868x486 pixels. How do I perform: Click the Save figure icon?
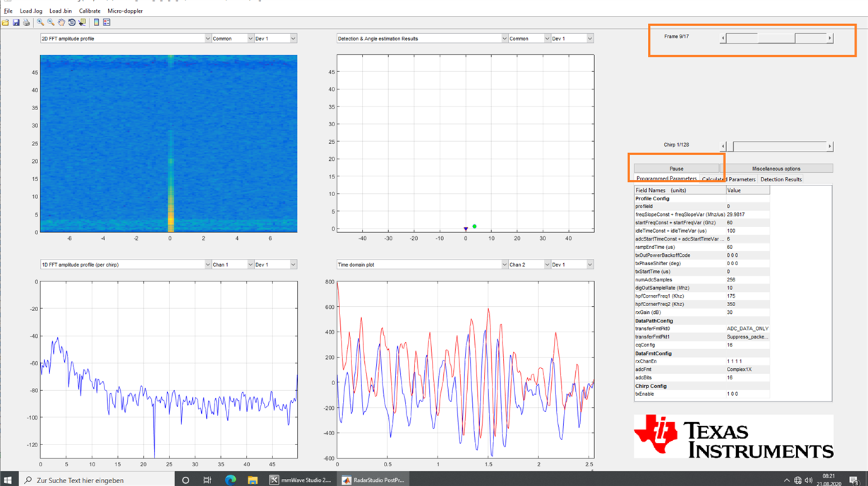(x=16, y=22)
